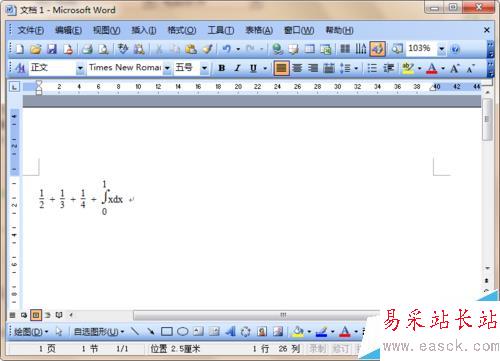Open underline style dropdown arrow
The height and width of the screenshot is (361, 500).
265,68
